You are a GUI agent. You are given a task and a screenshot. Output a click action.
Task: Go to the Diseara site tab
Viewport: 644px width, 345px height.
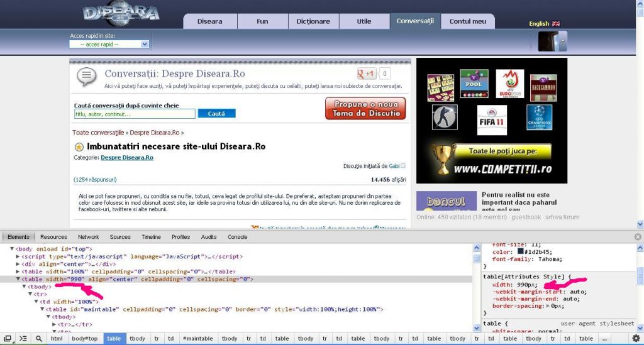(x=210, y=21)
